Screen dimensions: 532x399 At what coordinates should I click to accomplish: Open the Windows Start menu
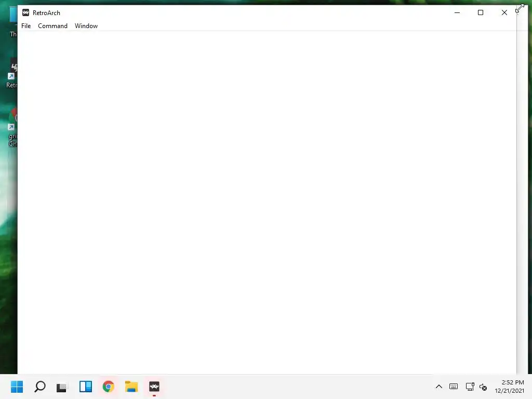(x=17, y=387)
